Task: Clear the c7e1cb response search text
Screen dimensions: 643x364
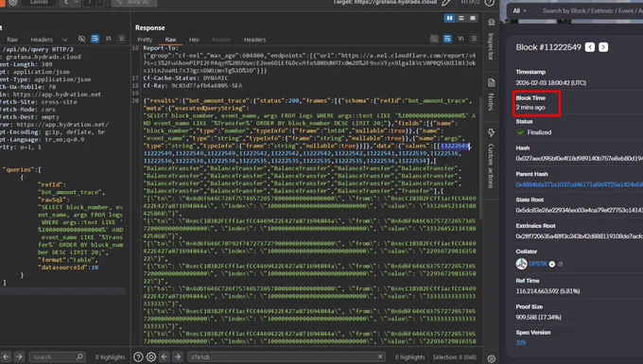Action: click(x=380, y=356)
